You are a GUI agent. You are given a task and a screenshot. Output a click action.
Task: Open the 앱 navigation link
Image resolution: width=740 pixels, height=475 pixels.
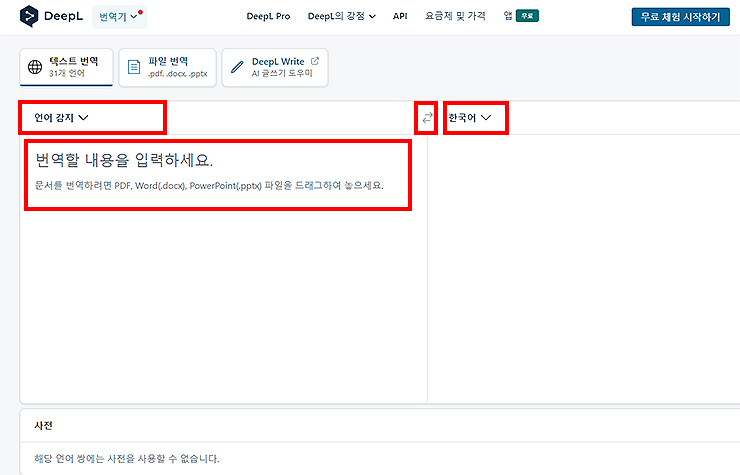pyautogui.click(x=508, y=16)
